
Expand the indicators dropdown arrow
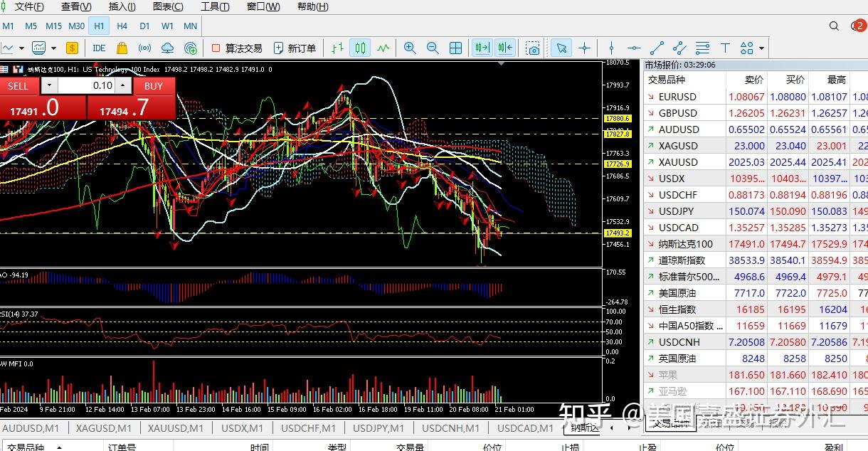point(53,48)
